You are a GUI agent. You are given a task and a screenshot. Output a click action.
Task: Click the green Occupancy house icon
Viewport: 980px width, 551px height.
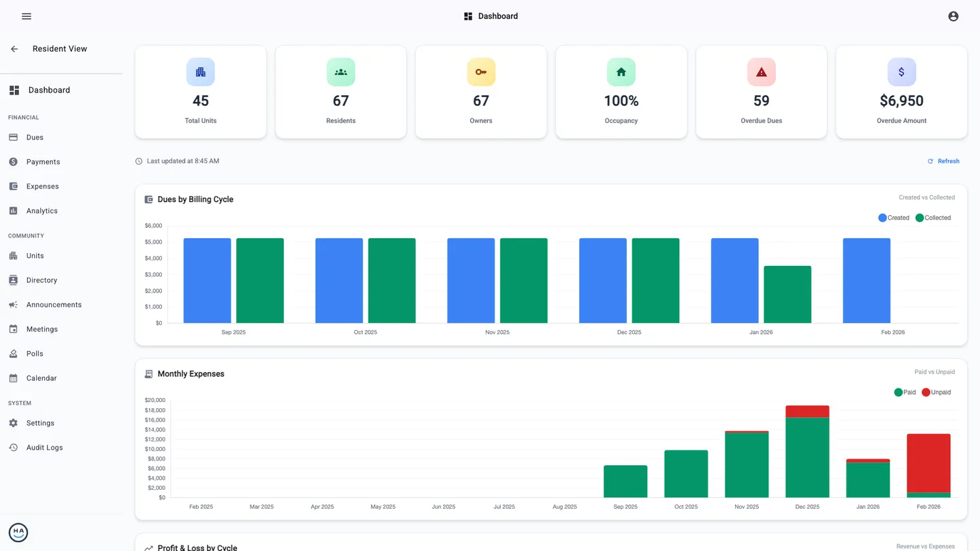coord(621,72)
